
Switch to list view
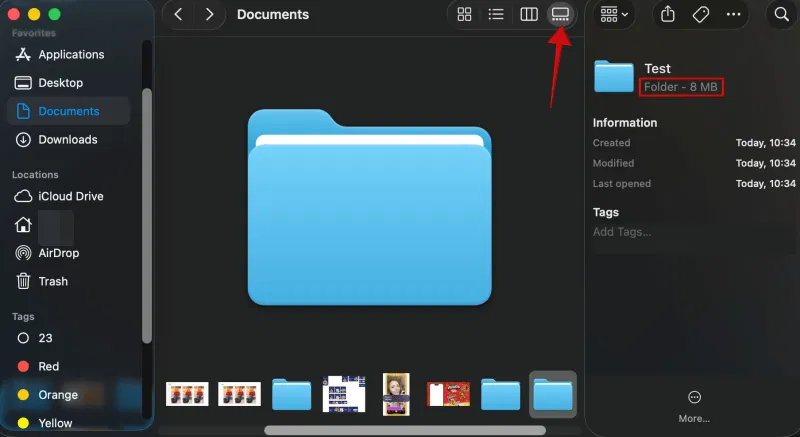pos(496,14)
